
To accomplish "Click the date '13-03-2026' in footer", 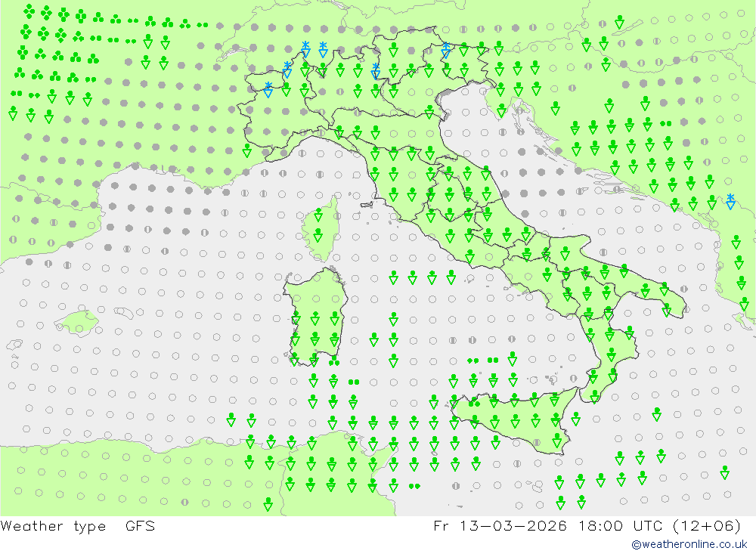I will point(513,525).
